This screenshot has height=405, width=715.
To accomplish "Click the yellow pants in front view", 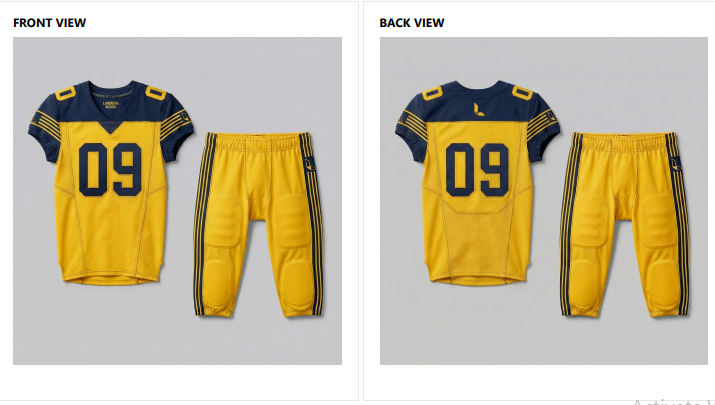I will (x=259, y=225).
